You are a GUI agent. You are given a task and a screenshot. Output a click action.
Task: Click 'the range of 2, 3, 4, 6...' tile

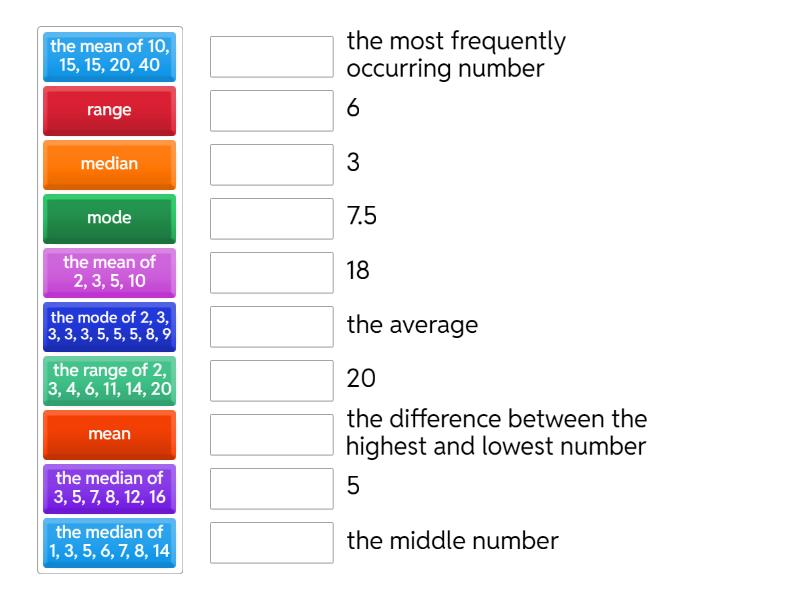110,380
